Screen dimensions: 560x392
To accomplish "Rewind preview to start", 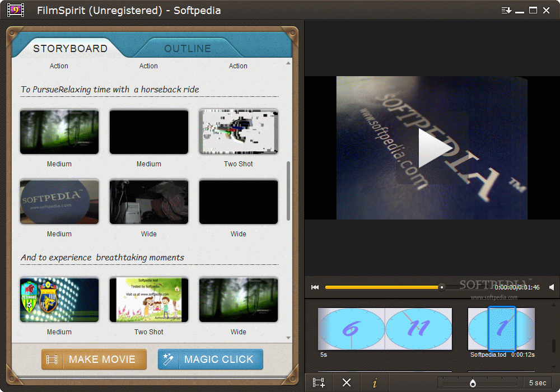I will click(315, 287).
